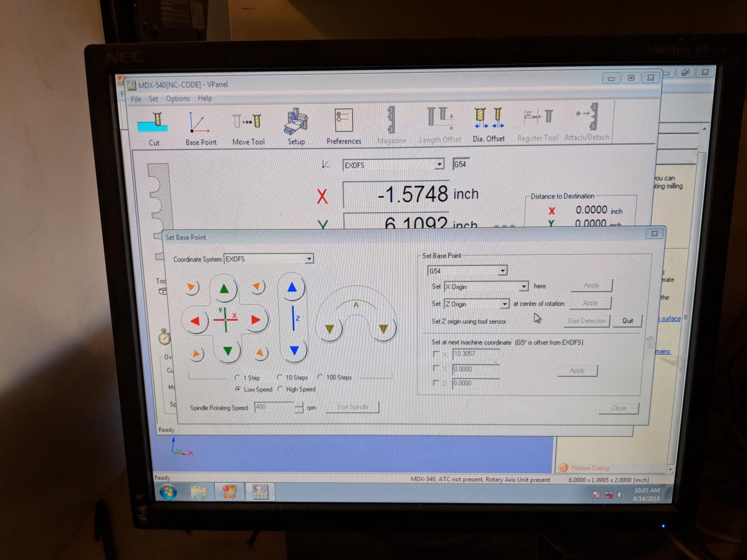Click the Quit button

point(627,321)
